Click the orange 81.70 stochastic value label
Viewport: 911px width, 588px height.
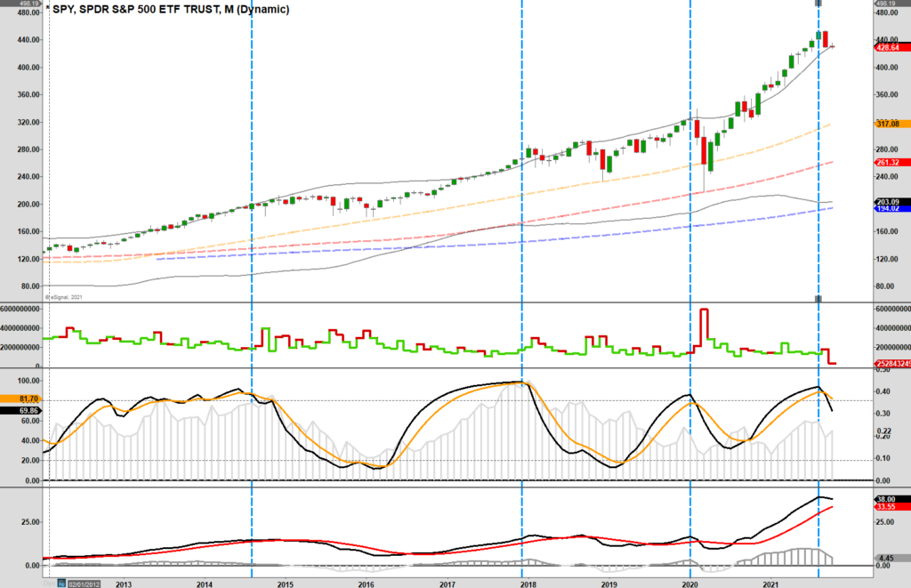point(21,399)
